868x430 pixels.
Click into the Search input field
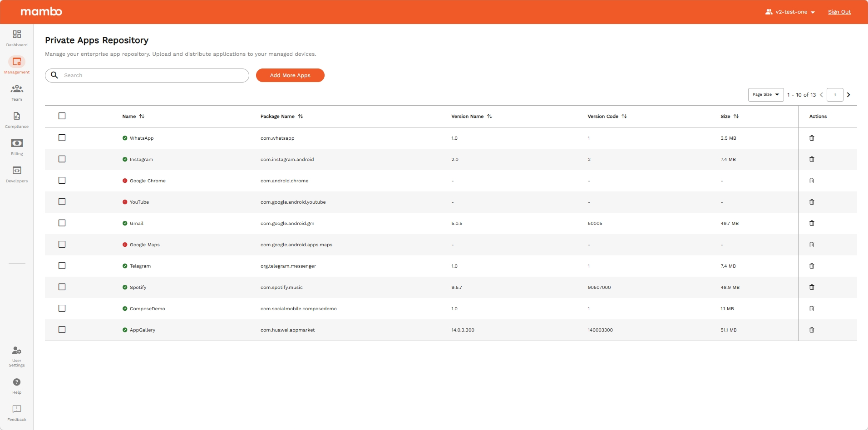click(147, 75)
